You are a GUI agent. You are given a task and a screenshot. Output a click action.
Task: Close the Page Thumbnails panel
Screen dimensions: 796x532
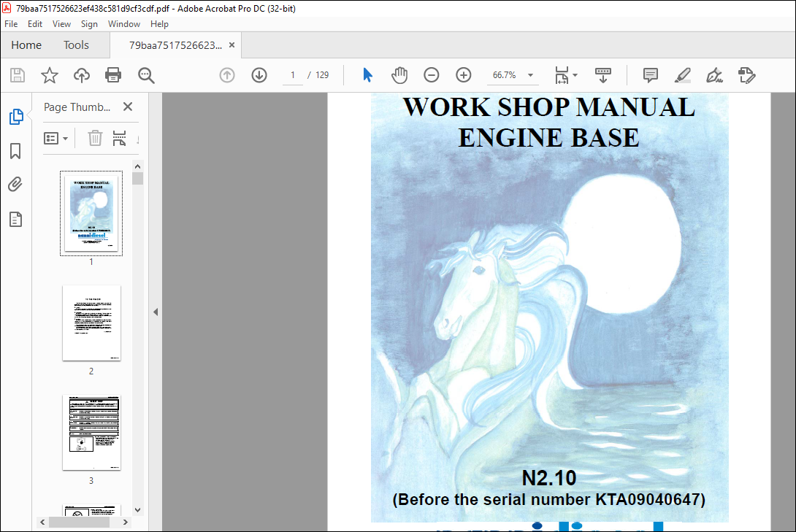coord(128,107)
